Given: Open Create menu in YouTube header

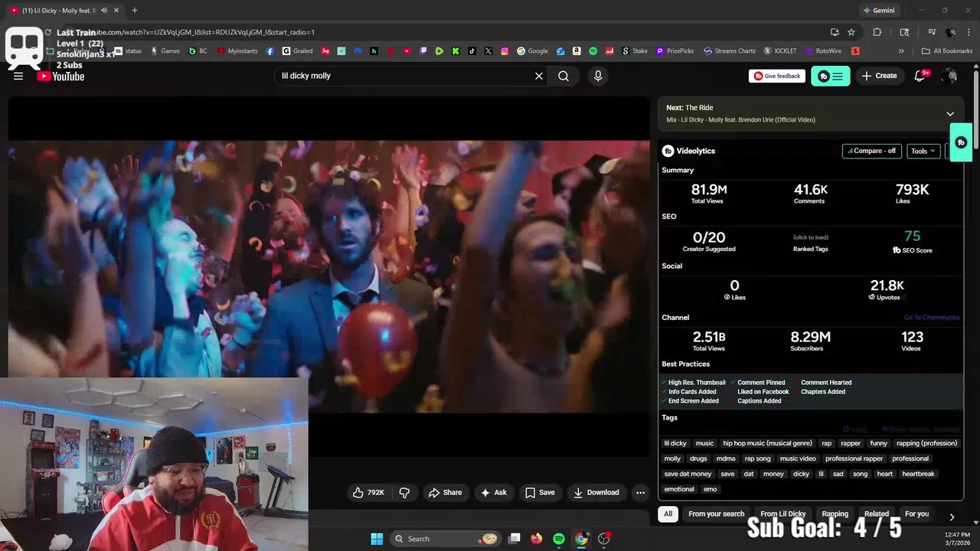Looking at the screenshot, I should tap(879, 76).
